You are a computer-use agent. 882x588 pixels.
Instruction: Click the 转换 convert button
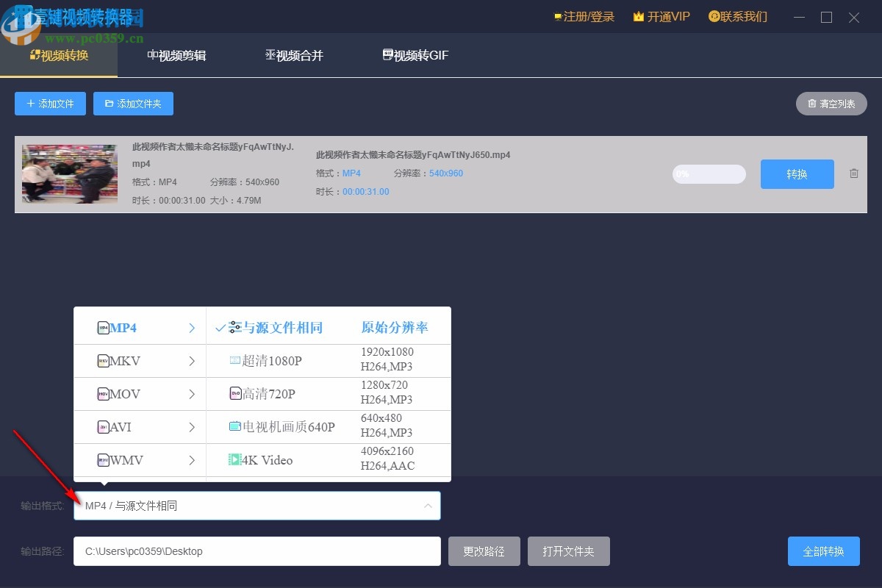click(797, 174)
